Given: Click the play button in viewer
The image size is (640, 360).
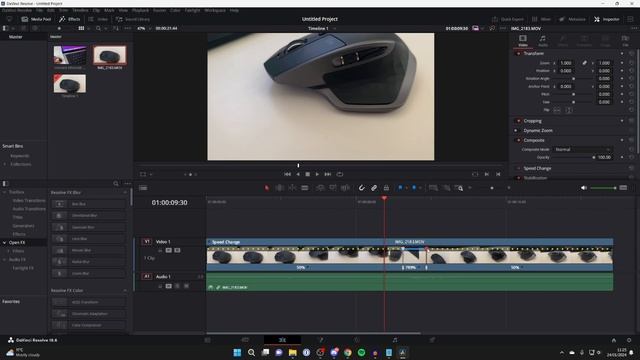Looking at the screenshot, I should click(x=317, y=174).
